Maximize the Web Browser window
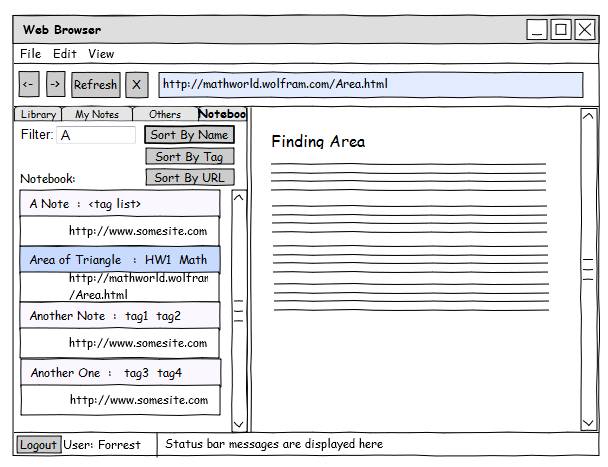This screenshot has width=608, height=467. (x=561, y=29)
